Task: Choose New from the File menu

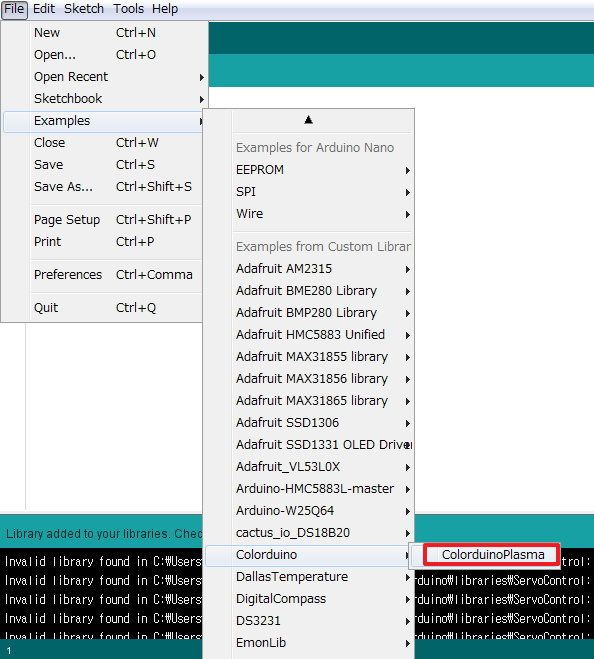Action: tap(104, 33)
